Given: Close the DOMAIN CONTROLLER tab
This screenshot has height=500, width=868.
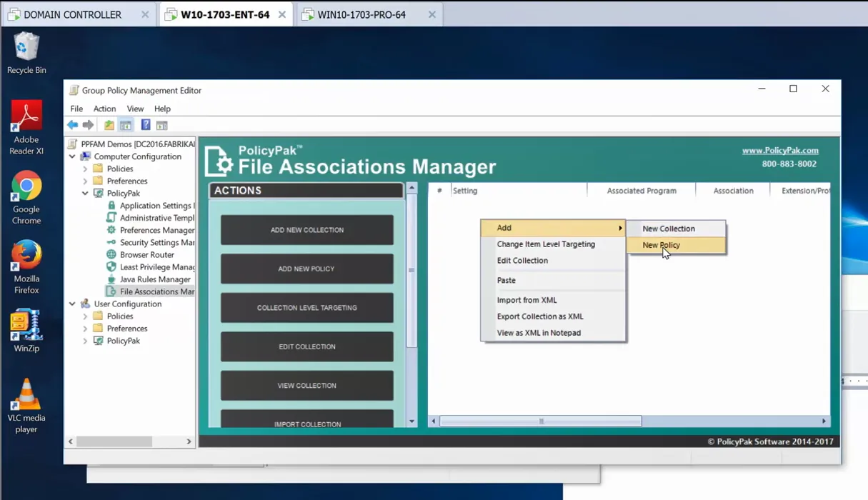Looking at the screenshot, I should [145, 14].
